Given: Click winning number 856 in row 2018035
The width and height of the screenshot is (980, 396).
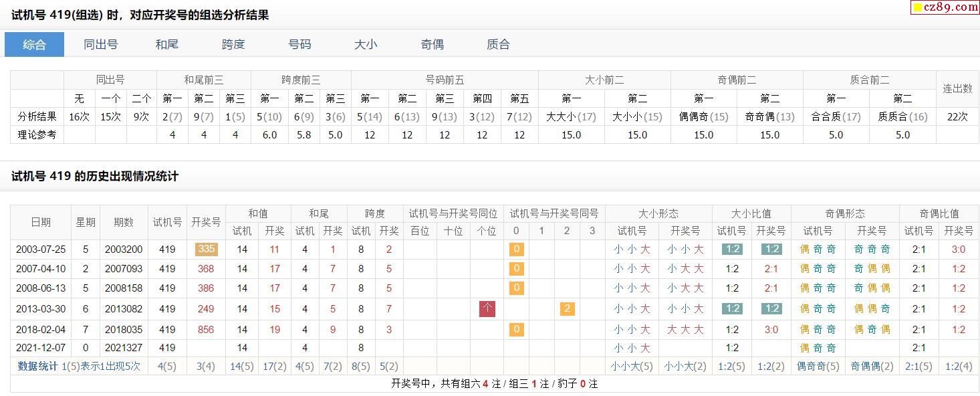Looking at the screenshot, I should [206, 330].
